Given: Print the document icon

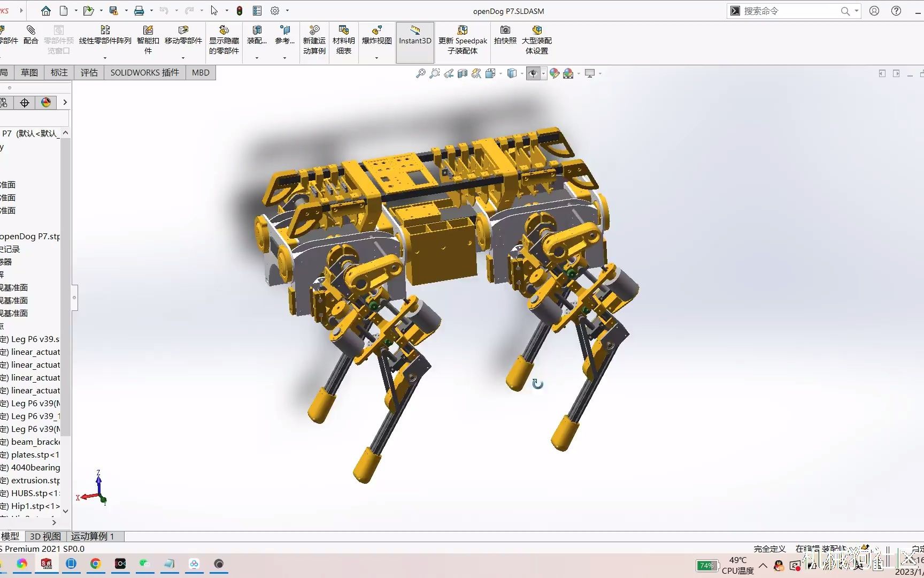Looking at the screenshot, I should (139, 11).
